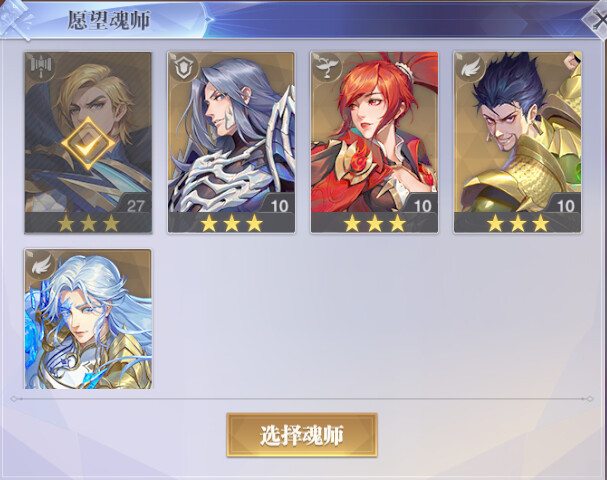Click three-star rating under blonde selected hero
607x480 pixels.
pos(88,223)
